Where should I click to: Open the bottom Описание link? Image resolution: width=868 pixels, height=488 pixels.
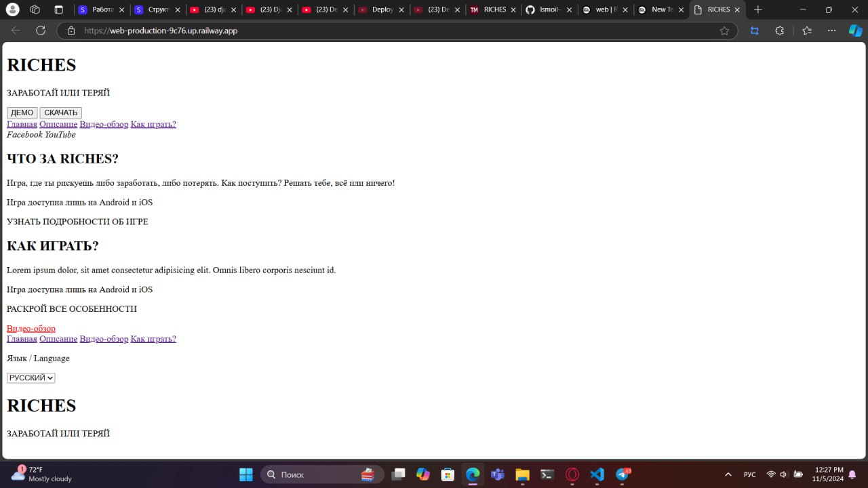coord(58,339)
